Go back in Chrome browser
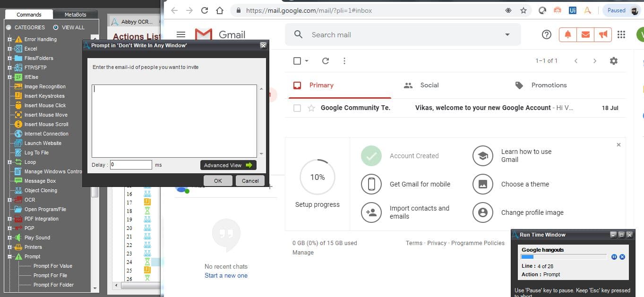This screenshot has height=297, width=644. pos(174,10)
